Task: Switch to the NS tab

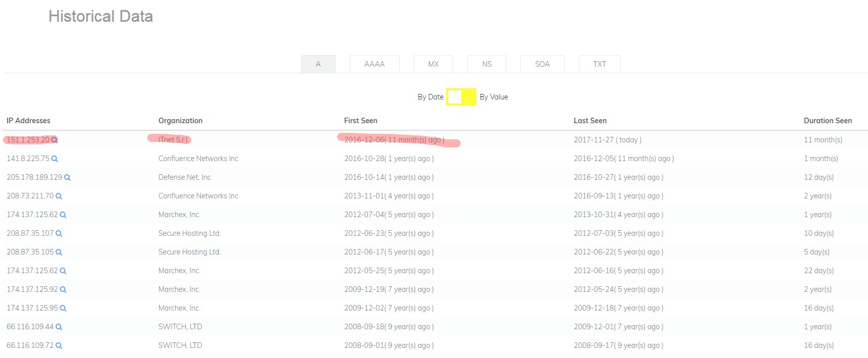Action: click(x=487, y=64)
